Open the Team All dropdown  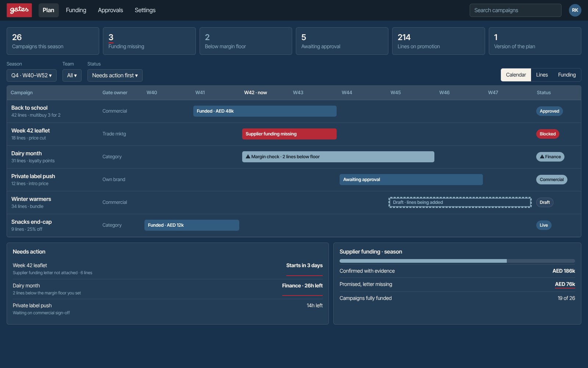coord(72,75)
